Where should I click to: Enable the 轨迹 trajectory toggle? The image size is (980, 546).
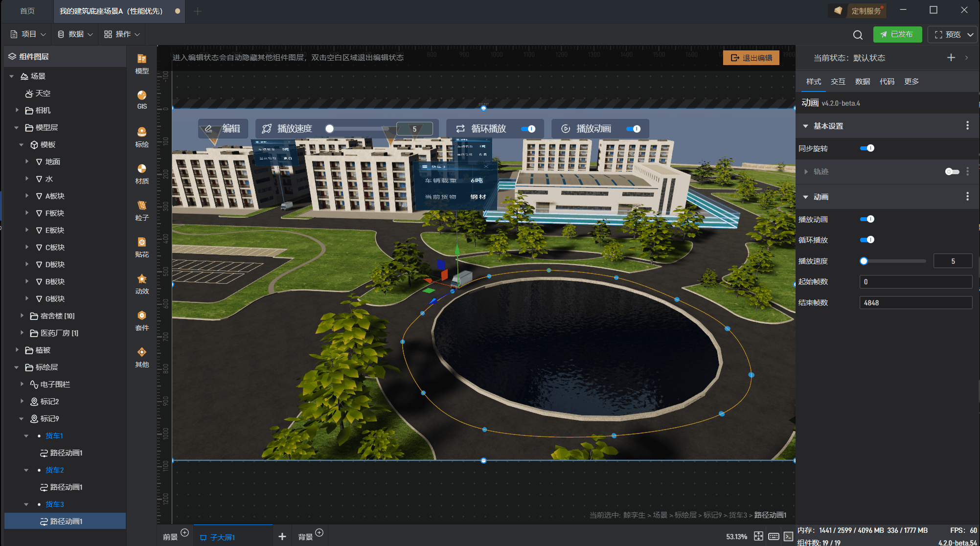click(952, 171)
